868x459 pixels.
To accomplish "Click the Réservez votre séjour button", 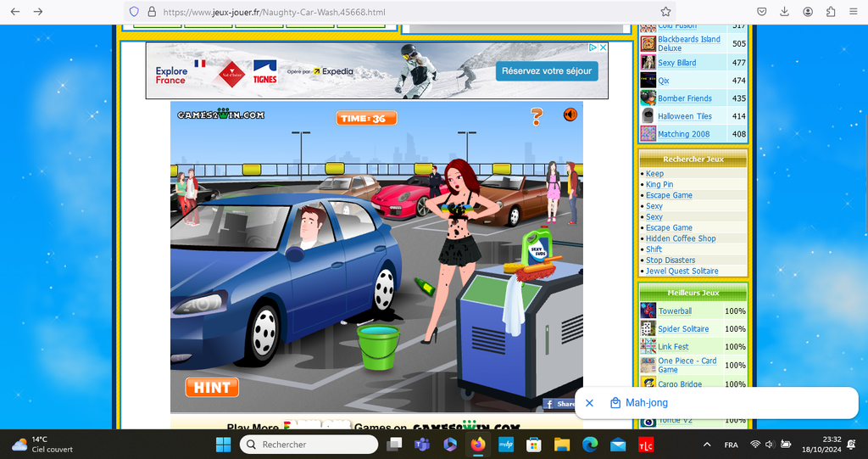I will coord(547,71).
